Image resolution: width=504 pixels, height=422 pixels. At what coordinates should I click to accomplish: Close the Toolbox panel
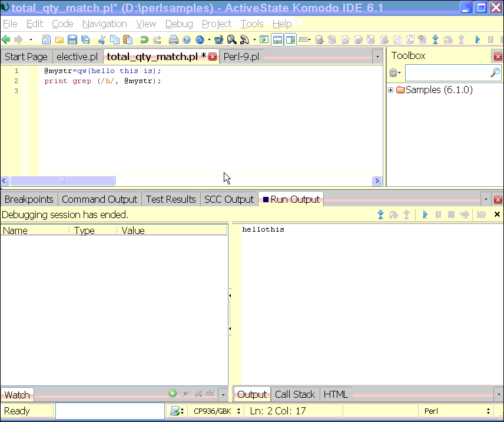tap(498, 57)
